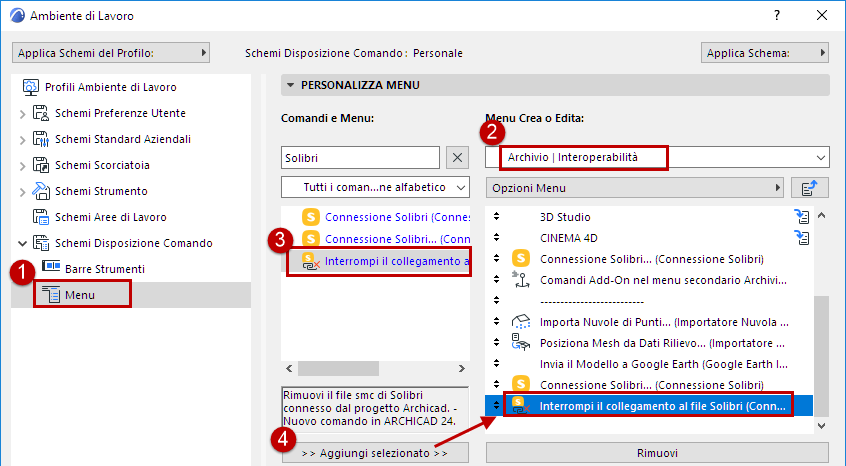This screenshot has height=466, width=846.
Task: Click the Archicad logo in title bar
Action: tap(17, 15)
